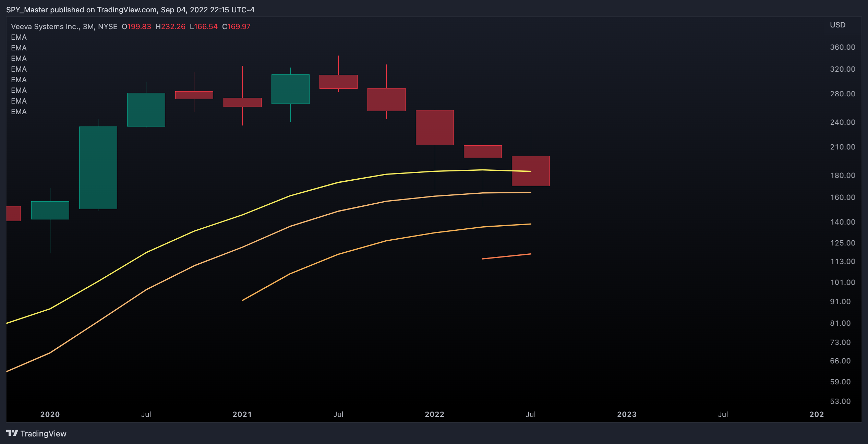Image resolution: width=868 pixels, height=444 pixels.
Task: Click the 2022 time axis label
Action: pyautogui.click(x=435, y=414)
